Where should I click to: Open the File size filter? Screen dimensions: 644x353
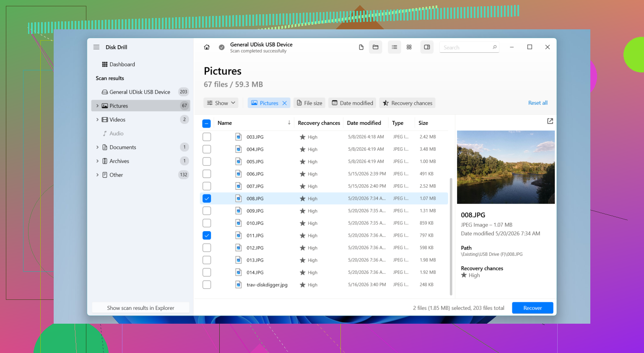click(309, 103)
